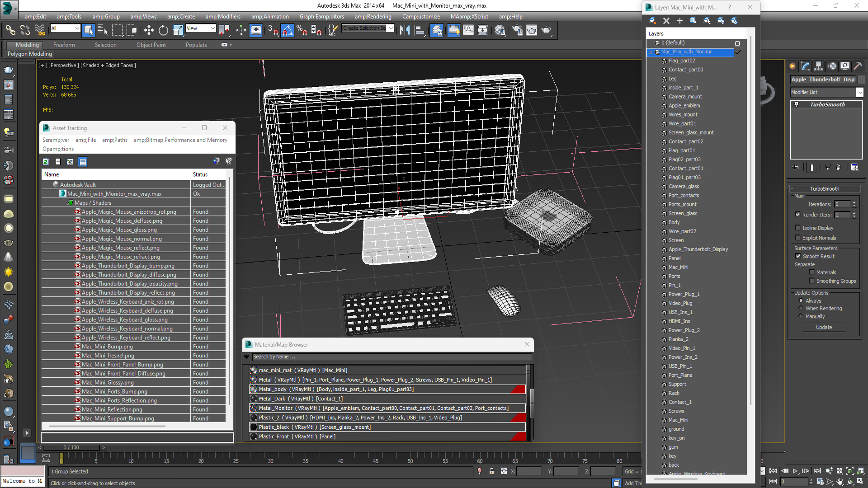Open the Material Editor icon
868x488 pixels.
[500, 30]
